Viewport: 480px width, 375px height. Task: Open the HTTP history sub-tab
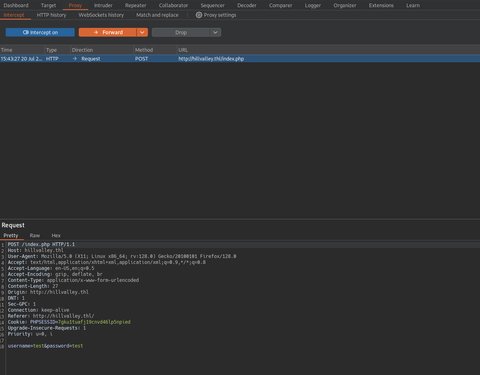click(x=51, y=15)
